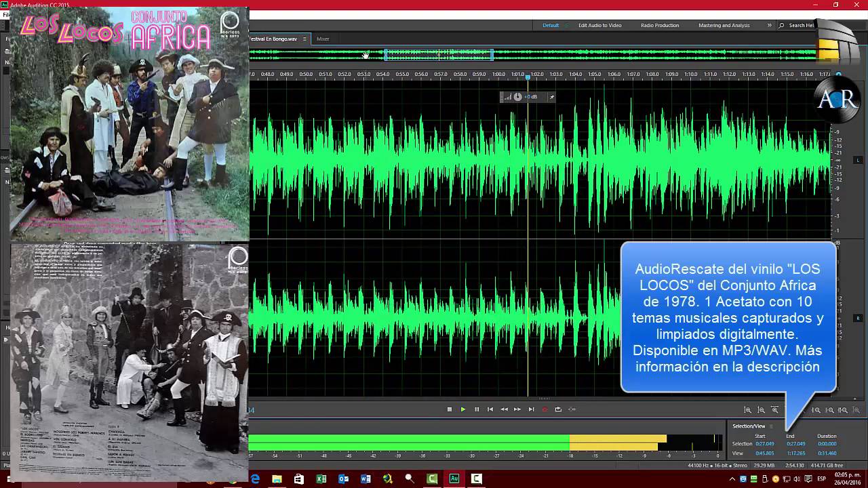The image size is (868, 488).
Task: Start playback with the green Play button
Action: [x=463, y=409]
